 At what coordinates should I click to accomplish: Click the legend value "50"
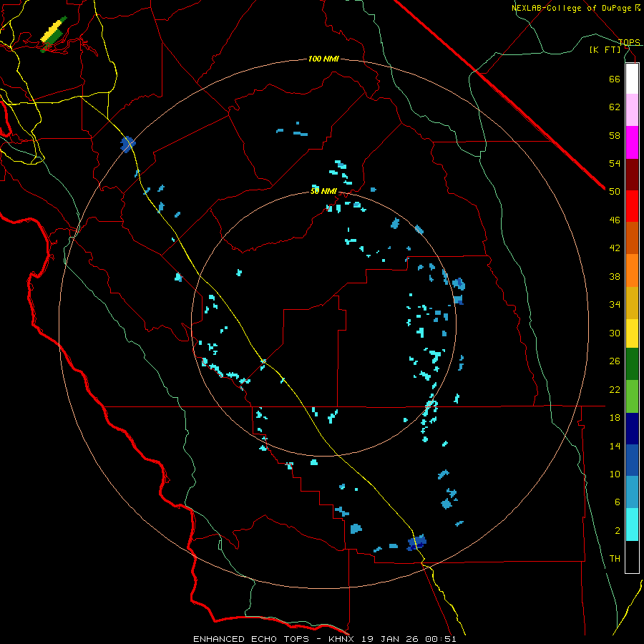click(615, 192)
